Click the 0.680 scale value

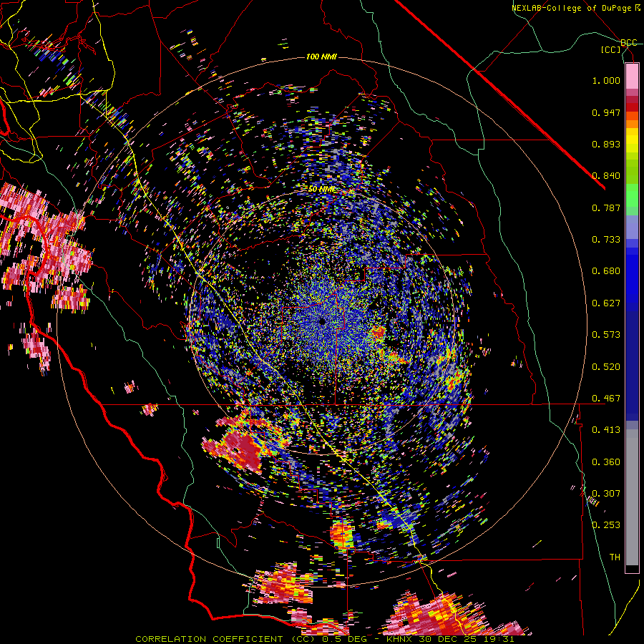(x=606, y=271)
